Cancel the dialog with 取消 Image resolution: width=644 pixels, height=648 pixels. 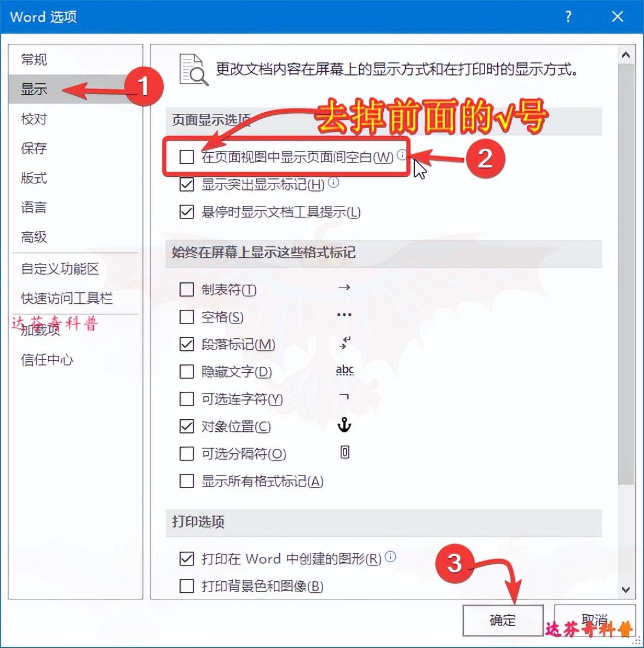[x=594, y=620]
